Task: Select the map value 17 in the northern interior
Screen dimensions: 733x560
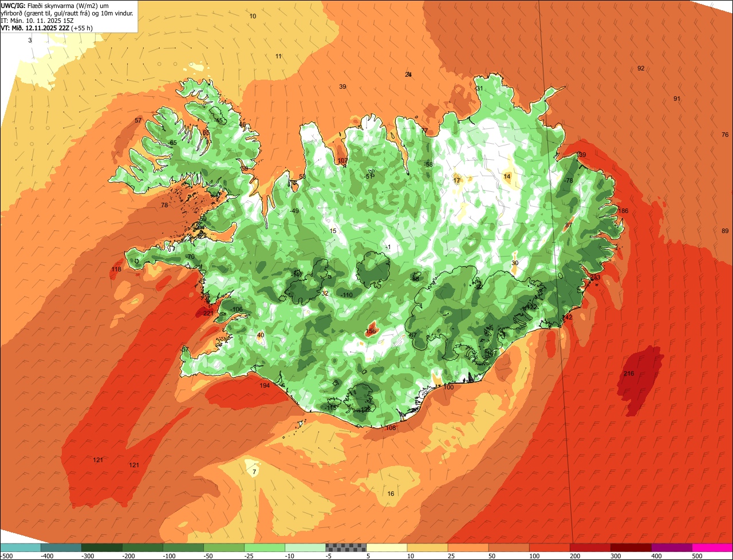Action: tap(456, 181)
